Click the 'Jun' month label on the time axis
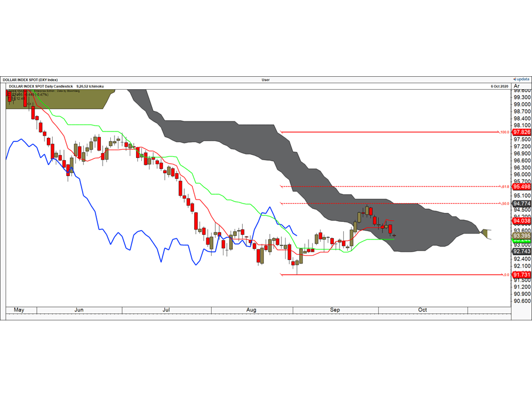 click(x=79, y=310)
